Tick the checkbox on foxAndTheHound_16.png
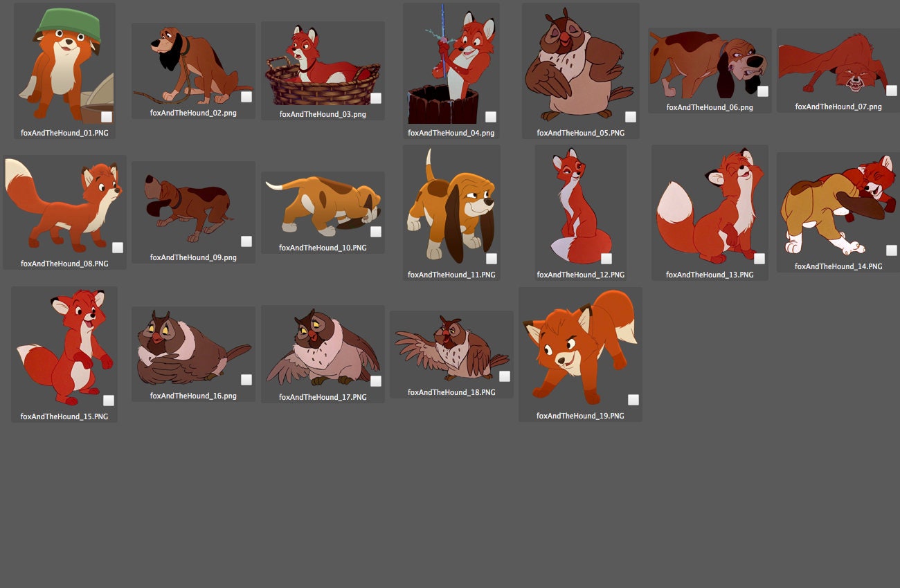The height and width of the screenshot is (588, 900). [246, 379]
